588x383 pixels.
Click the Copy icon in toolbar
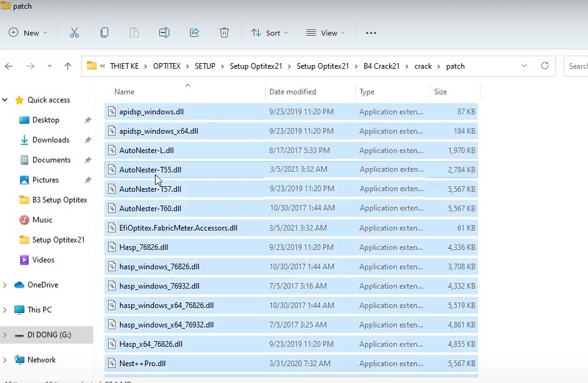click(x=104, y=32)
